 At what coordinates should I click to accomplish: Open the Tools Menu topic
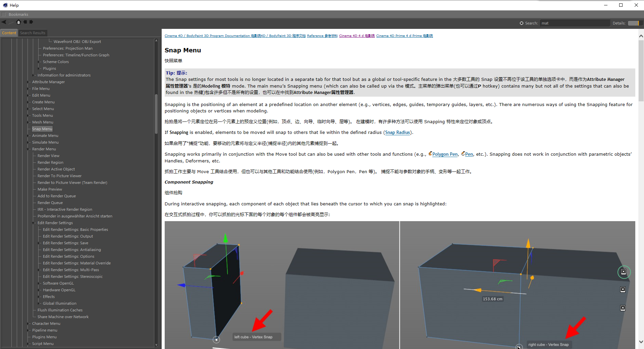(x=43, y=115)
